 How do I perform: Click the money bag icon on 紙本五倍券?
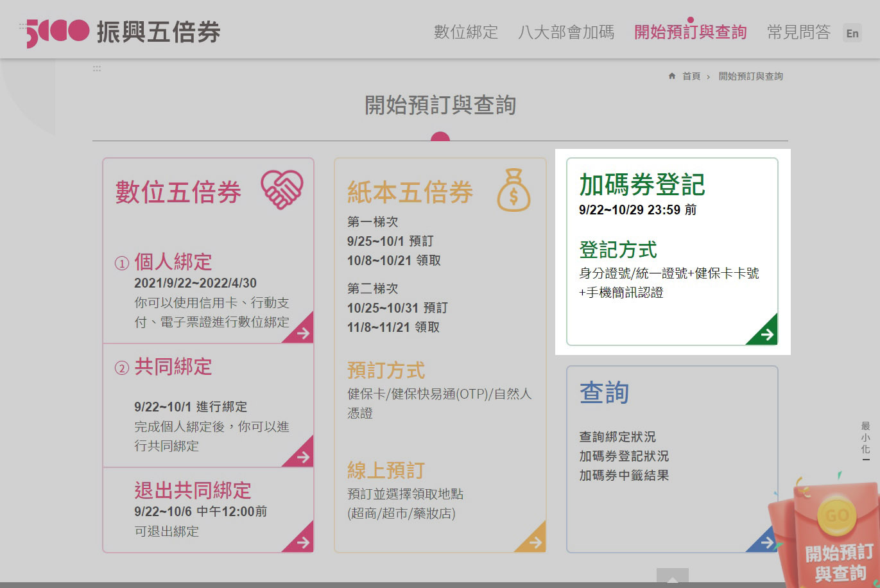(513, 190)
